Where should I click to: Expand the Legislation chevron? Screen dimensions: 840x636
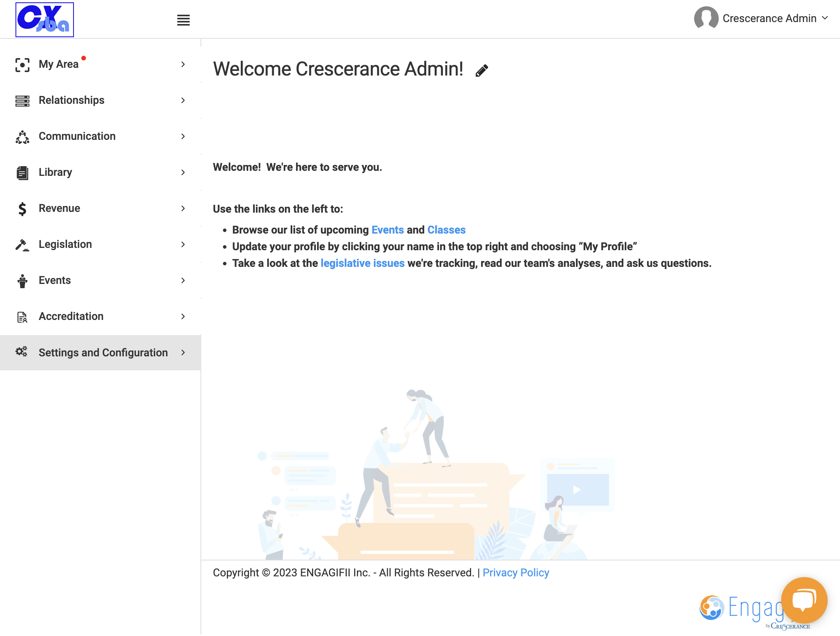point(183,244)
